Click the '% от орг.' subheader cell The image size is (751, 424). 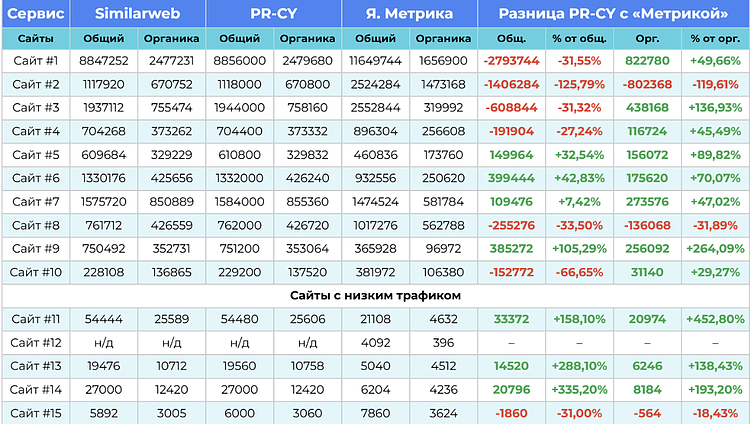[x=716, y=38]
